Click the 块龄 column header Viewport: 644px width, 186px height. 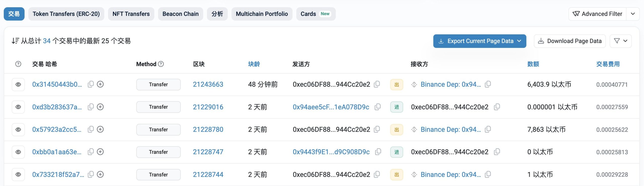[x=254, y=64]
